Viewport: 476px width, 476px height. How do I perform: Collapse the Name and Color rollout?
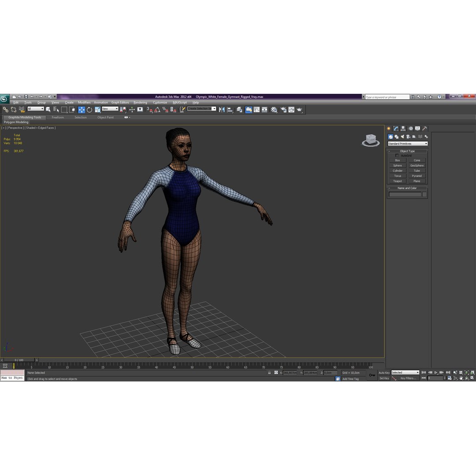[x=407, y=188]
